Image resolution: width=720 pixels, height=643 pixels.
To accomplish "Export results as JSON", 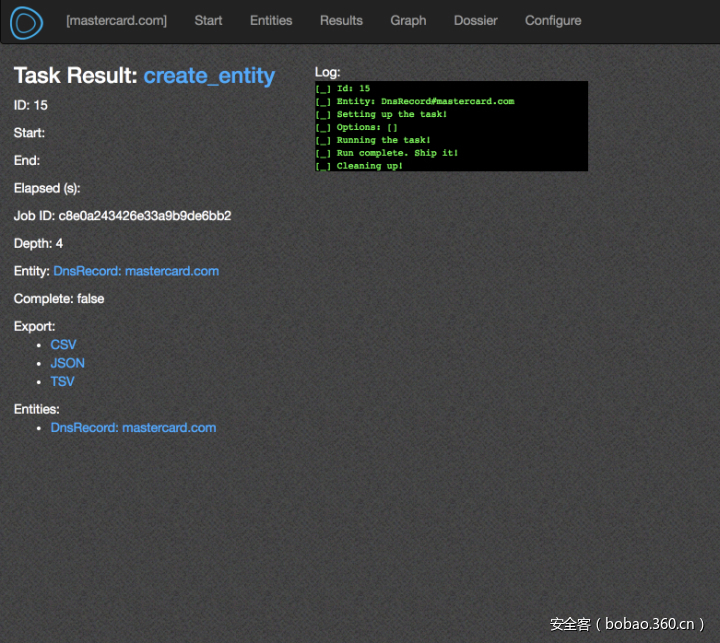I will (67, 363).
